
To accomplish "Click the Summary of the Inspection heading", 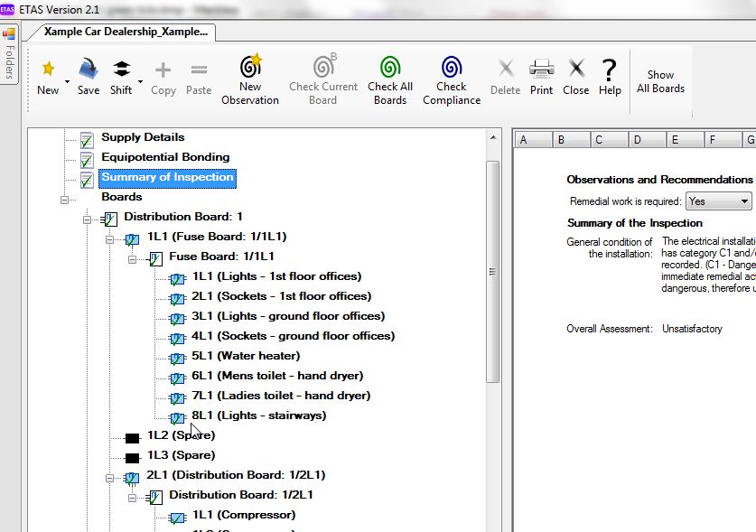I will click(x=634, y=223).
